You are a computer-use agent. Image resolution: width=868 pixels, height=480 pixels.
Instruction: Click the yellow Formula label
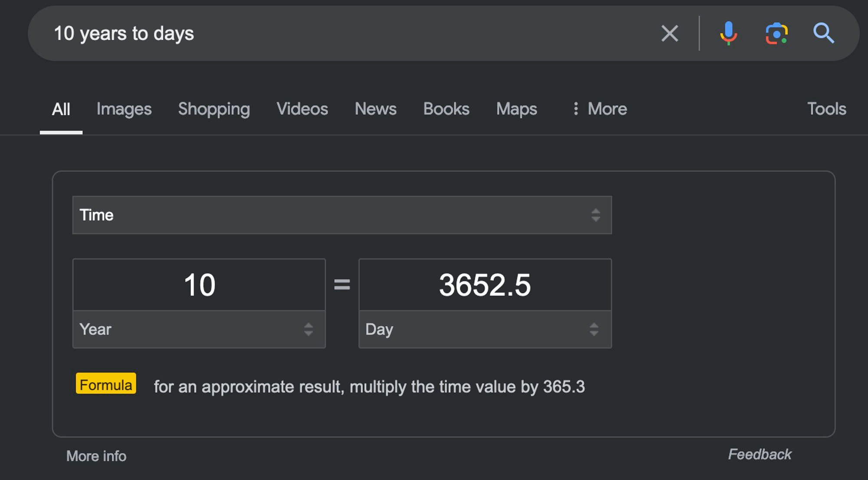pos(106,384)
